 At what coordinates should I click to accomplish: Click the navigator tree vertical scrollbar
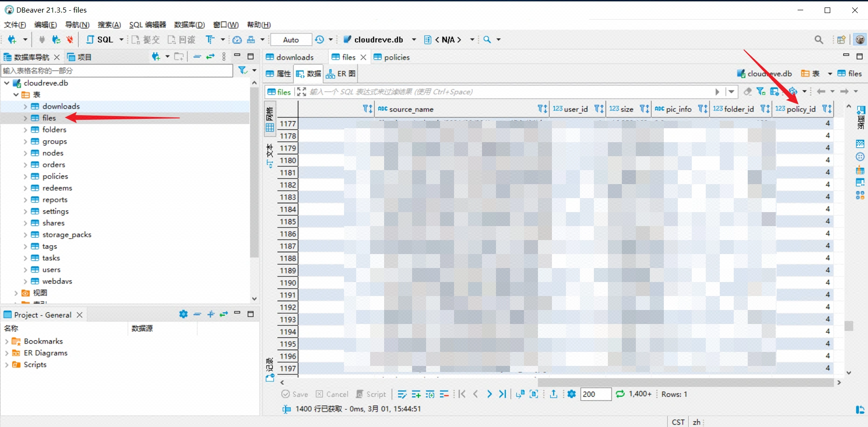[x=254, y=172]
